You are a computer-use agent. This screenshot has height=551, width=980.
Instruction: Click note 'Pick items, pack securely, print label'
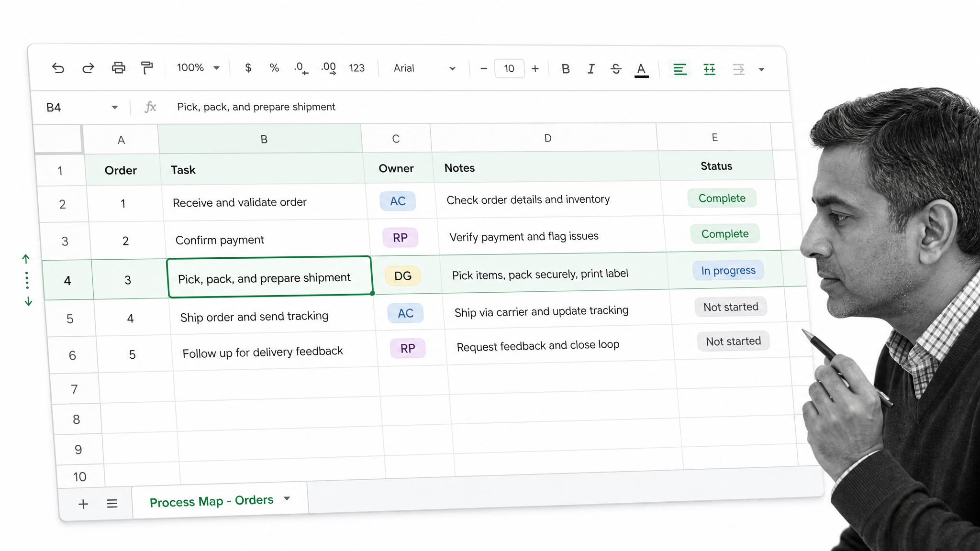coord(540,275)
